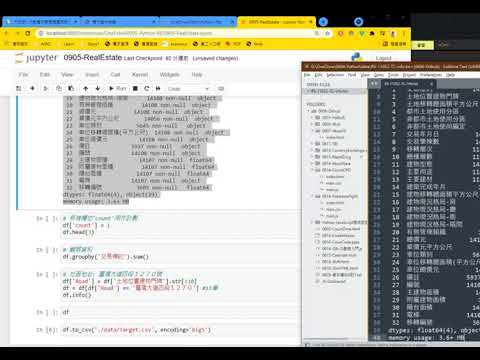The width and height of the screenshot is (480, 360).
Task: Save the notebook with the toolbar save icon
Action: (x=18, y=88)
